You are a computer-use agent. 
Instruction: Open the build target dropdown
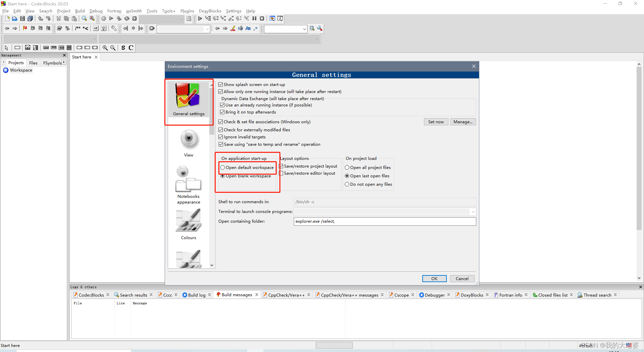pos(181,19)
